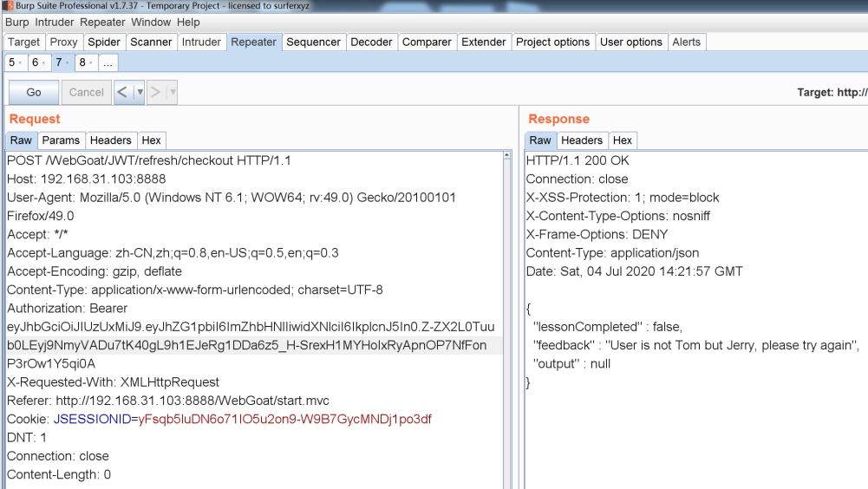
Task: Click the Referer header line
Action: click(x=168, y=401)
